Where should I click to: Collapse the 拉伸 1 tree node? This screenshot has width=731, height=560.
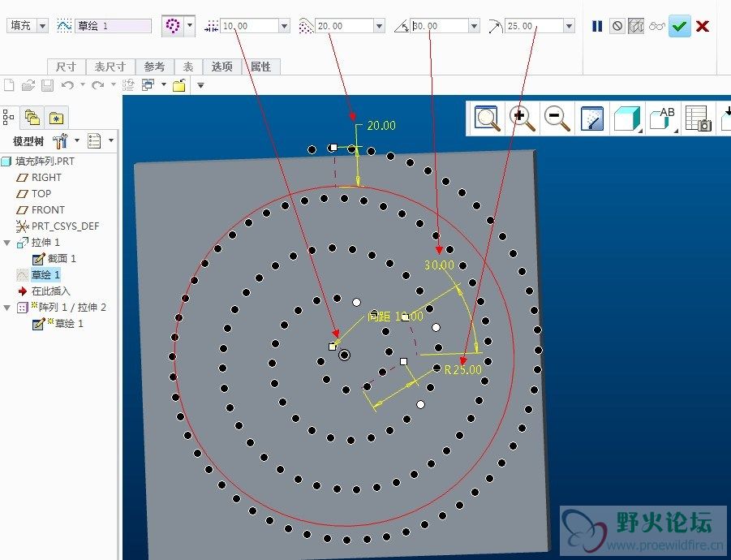tap(7, 243)
